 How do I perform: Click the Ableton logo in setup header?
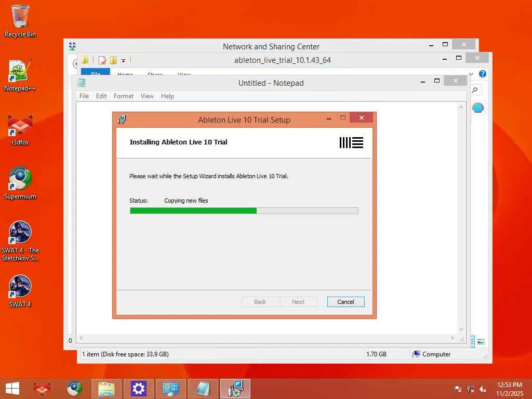(x=351, y=142)
